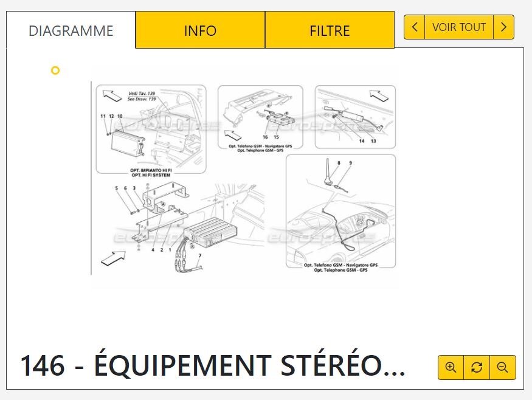Go to next diagram with right chevron
Image resolution: width=532 pixels, height=400 pixels.
[503, 27]
